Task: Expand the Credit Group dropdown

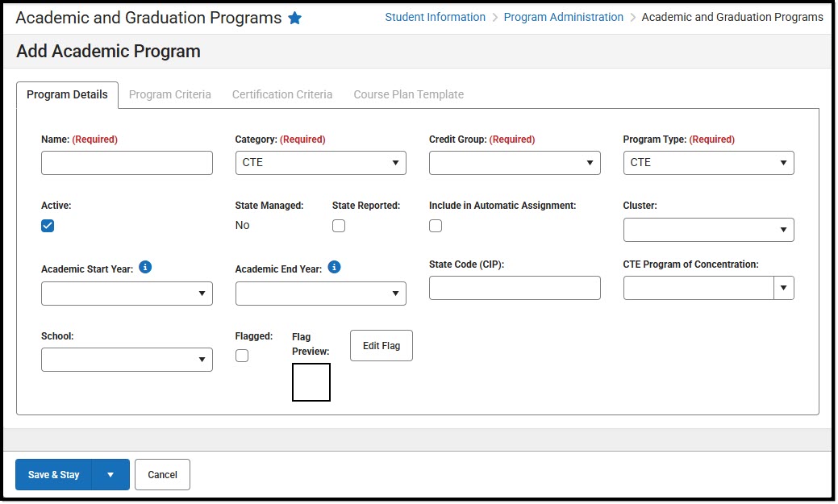Action: (515, 163)
